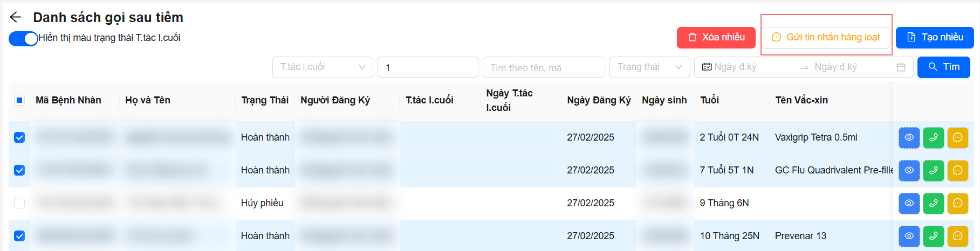Click green phone icon for Vaxigrip Tetra row
The image size is (980, 251).
[933, 137]
